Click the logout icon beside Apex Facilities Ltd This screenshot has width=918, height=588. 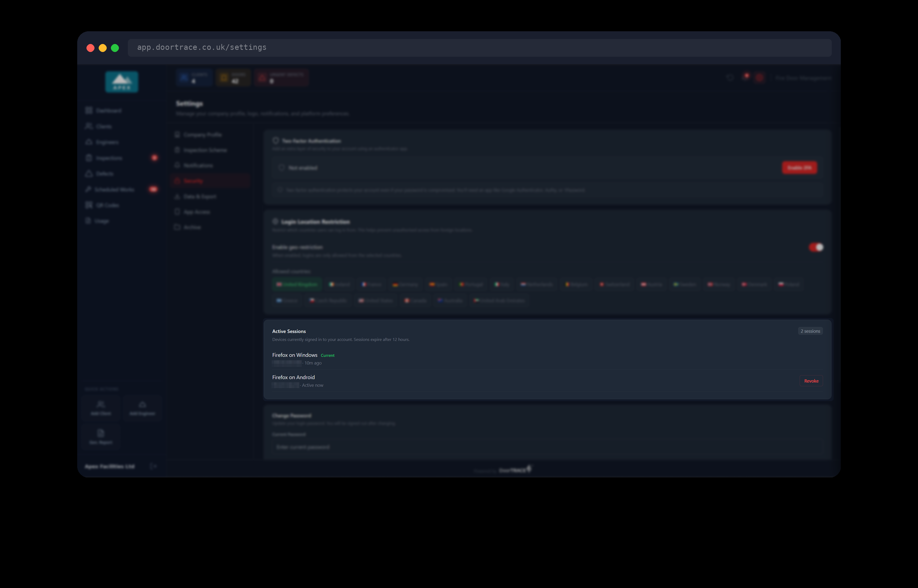pos(153,466)
